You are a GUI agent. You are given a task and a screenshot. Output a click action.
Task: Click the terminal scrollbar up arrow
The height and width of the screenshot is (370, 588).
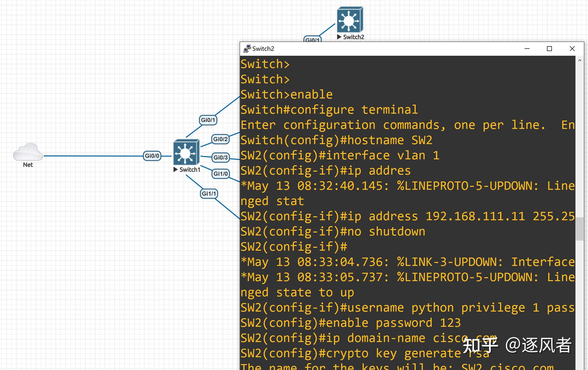(x=580, y=60)
